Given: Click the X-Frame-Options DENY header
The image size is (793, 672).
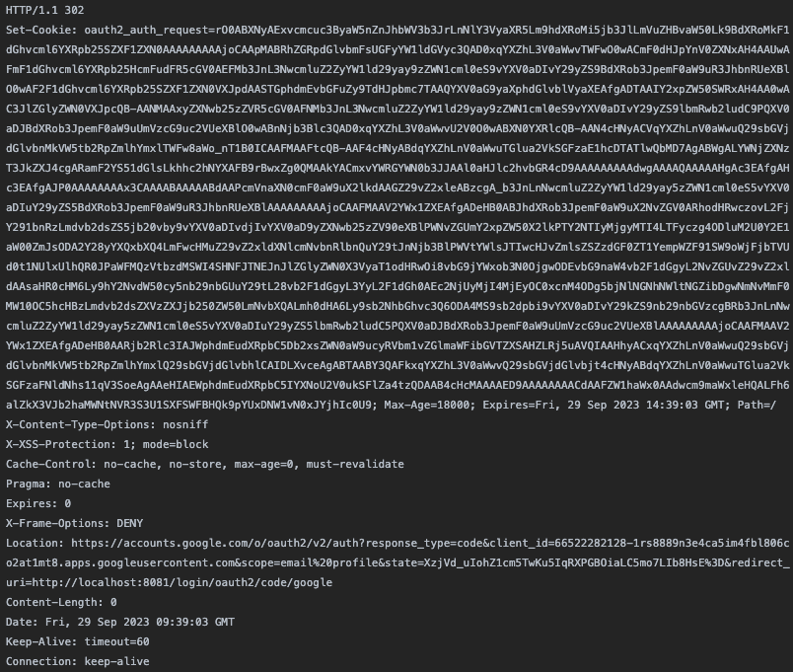Looking at the screenshot, I should [74, 523].
